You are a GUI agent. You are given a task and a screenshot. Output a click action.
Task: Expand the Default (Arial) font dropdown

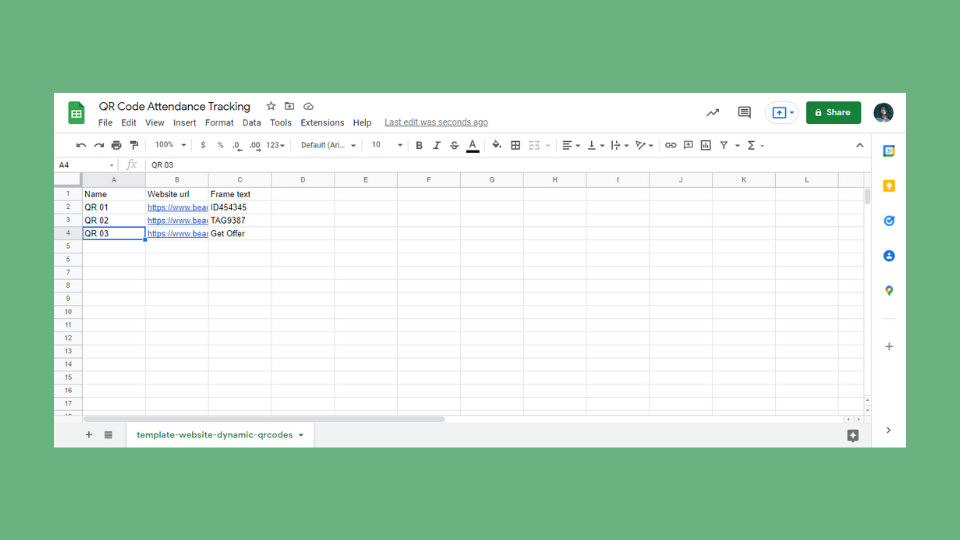pyautogui.click(x=328, y=145)
